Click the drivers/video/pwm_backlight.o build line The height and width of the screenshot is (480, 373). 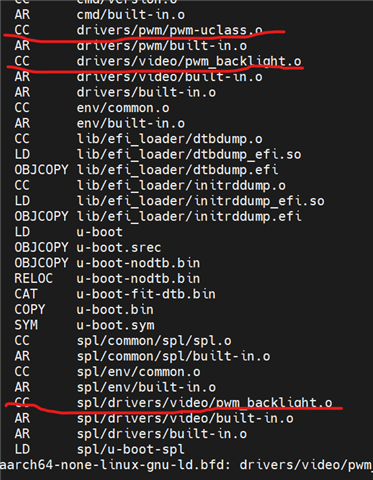(x=158, y=61)
